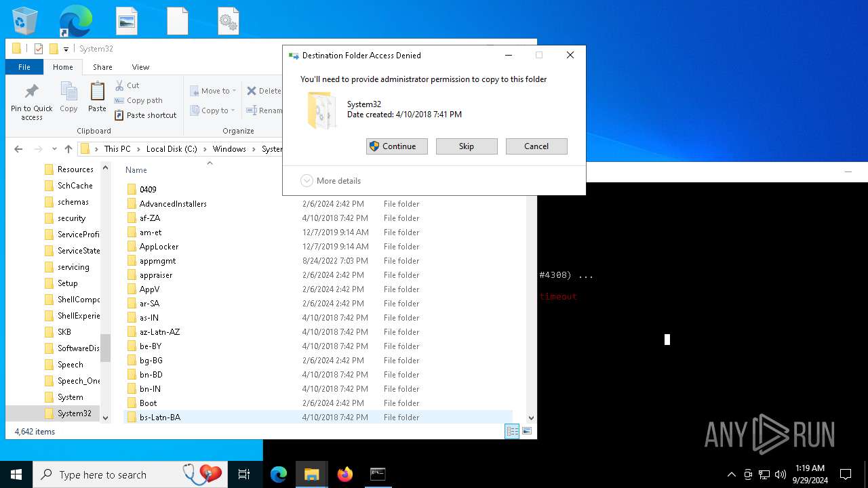The image size is (868, 488).
Task: Switch to the Home ribbon tab
Action: coord(63,67)
